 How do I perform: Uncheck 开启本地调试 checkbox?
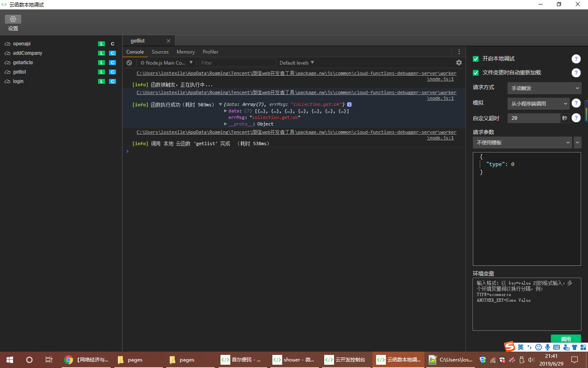click(x=476, y=59)
